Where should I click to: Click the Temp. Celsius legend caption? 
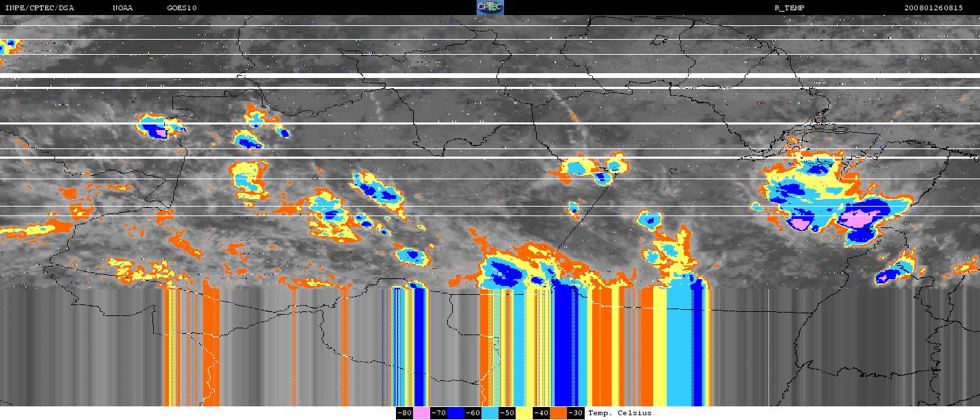tap(620, 413)
